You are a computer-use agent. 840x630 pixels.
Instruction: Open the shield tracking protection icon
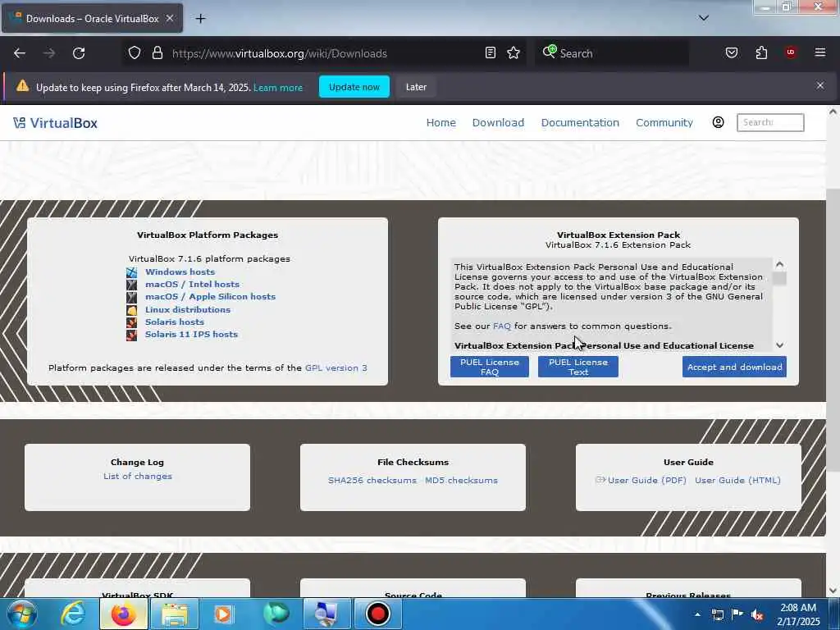click(135, 53)
